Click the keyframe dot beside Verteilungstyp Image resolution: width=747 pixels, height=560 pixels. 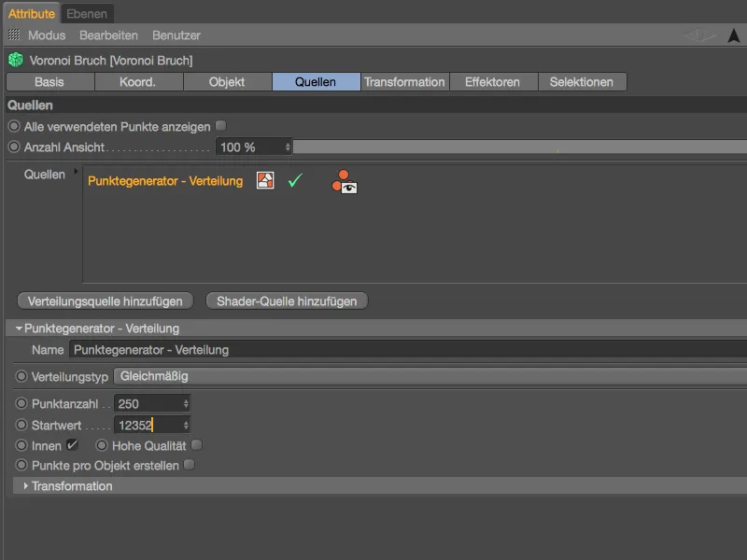coord(21,376)
